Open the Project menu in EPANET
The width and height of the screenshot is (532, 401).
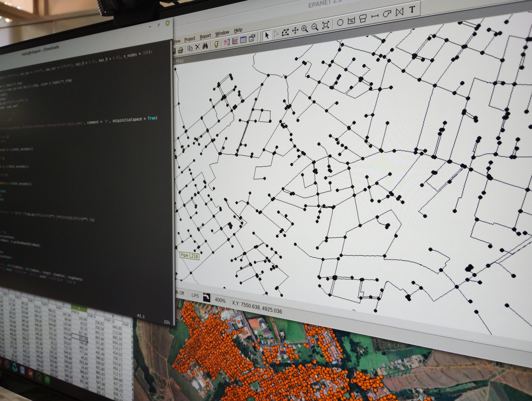click(190, 39)
